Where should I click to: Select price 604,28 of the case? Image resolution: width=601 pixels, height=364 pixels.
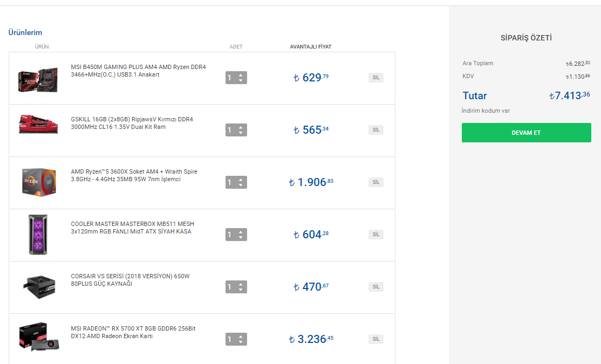point(311,235)
